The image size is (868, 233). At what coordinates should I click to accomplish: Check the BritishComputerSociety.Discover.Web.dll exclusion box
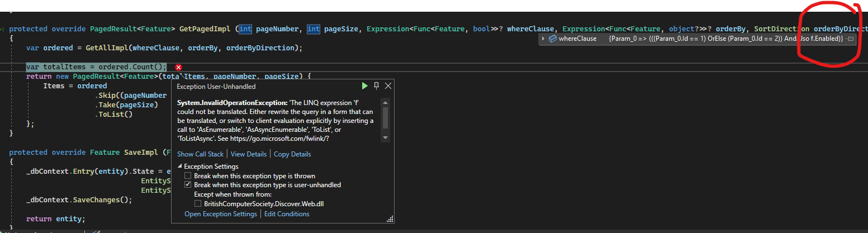click(198, 204)
